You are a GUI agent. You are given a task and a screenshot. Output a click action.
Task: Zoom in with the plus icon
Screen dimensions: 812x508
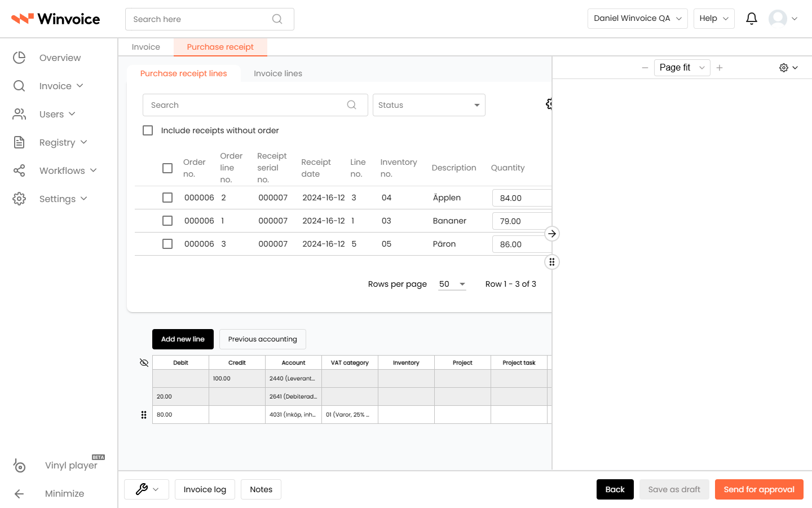point(720,68)
